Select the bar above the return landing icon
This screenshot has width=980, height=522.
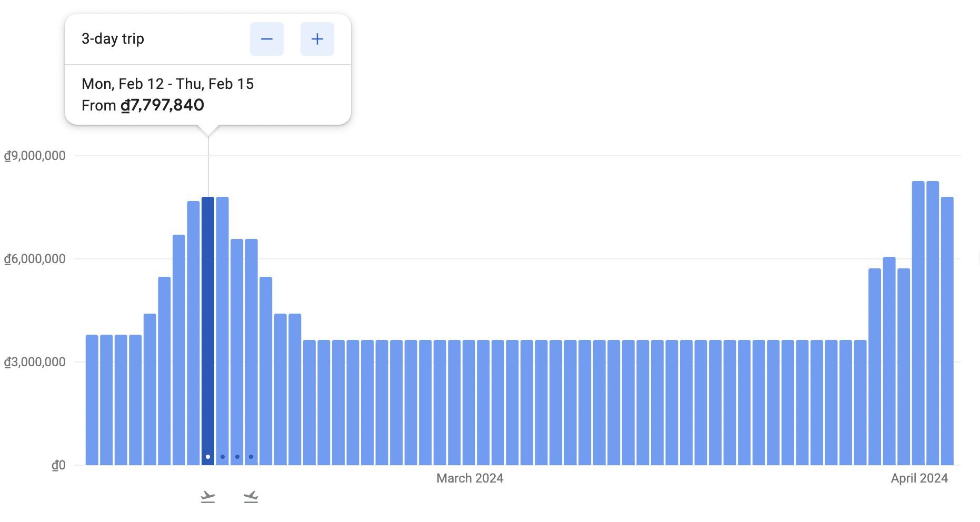[x=251, y=352]
